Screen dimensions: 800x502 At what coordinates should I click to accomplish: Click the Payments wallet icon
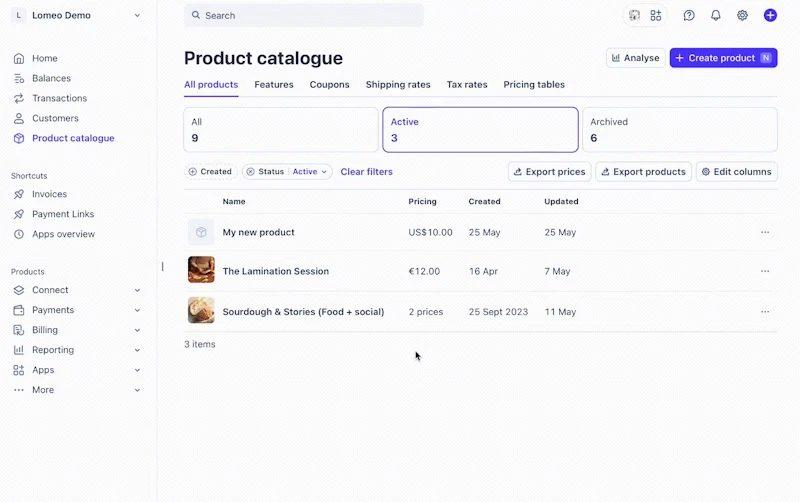(x=19, y=310)
